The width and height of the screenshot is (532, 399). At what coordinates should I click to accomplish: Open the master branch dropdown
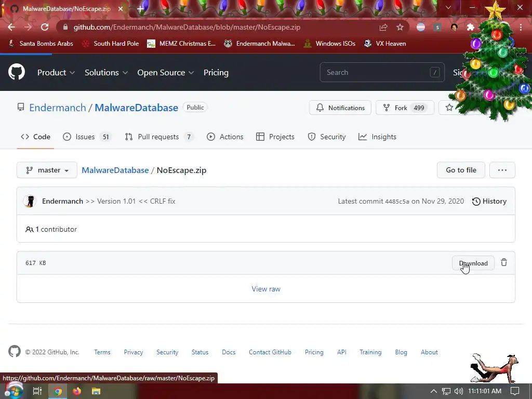pyautogui.click(x=47, y=170)
